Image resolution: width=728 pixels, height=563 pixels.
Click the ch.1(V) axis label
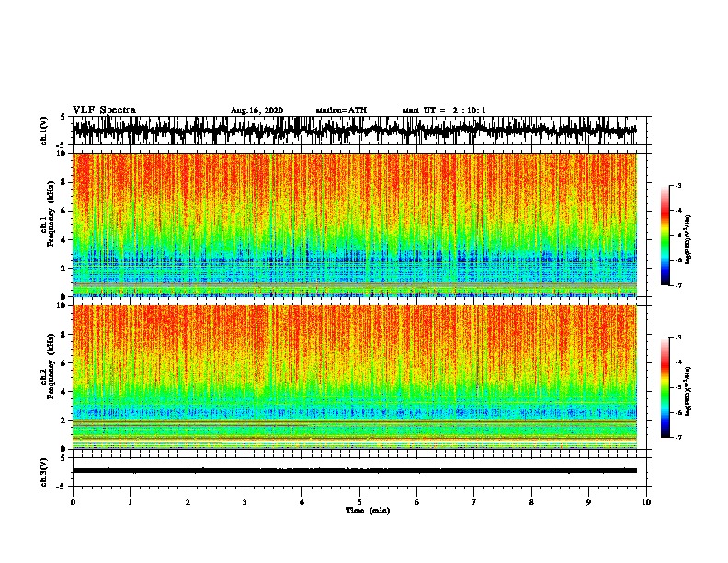coord(44,131)
